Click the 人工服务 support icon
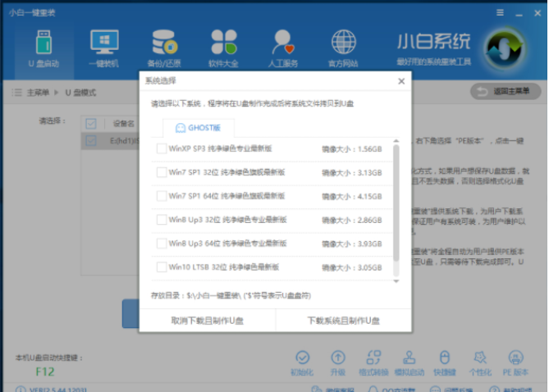Screen dimensions: 549x392 pyautogui.click(x=283, y=46)
